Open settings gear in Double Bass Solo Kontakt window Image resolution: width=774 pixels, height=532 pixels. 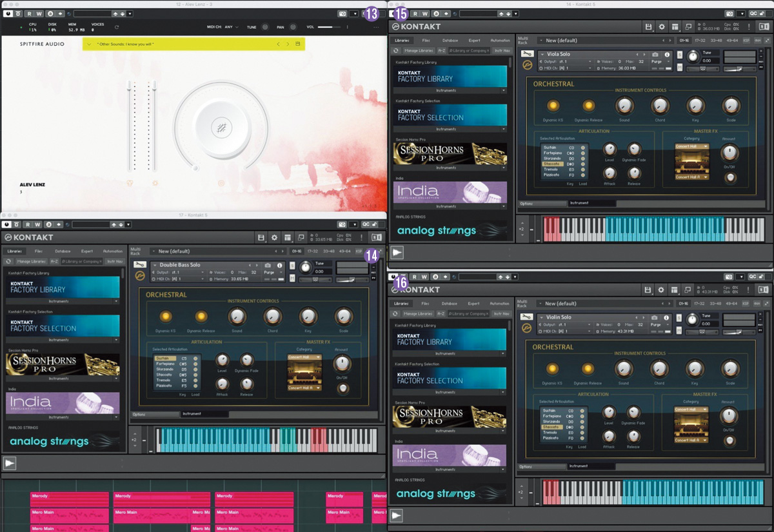coord(274,238)
